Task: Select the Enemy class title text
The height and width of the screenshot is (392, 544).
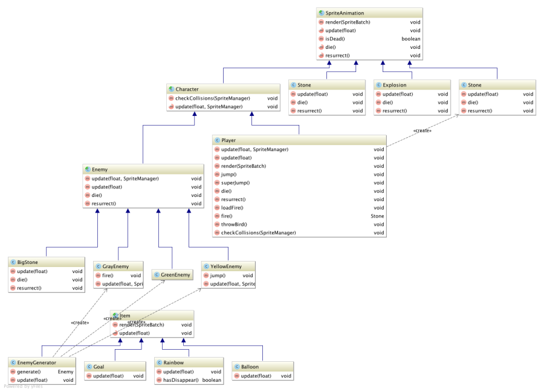Action: pyautogui.click(x=100, y=170)
